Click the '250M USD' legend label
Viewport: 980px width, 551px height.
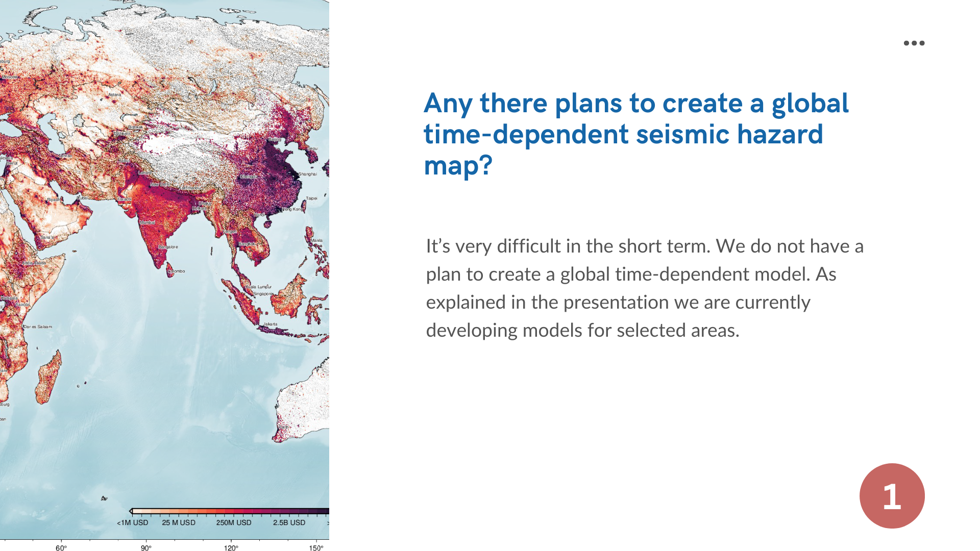click(234, 523)
